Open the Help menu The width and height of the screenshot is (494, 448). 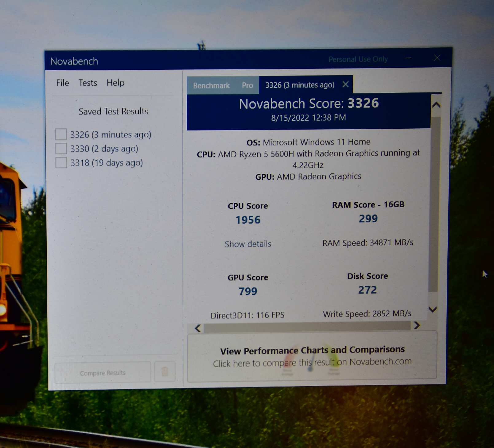(x=115, y=83)
